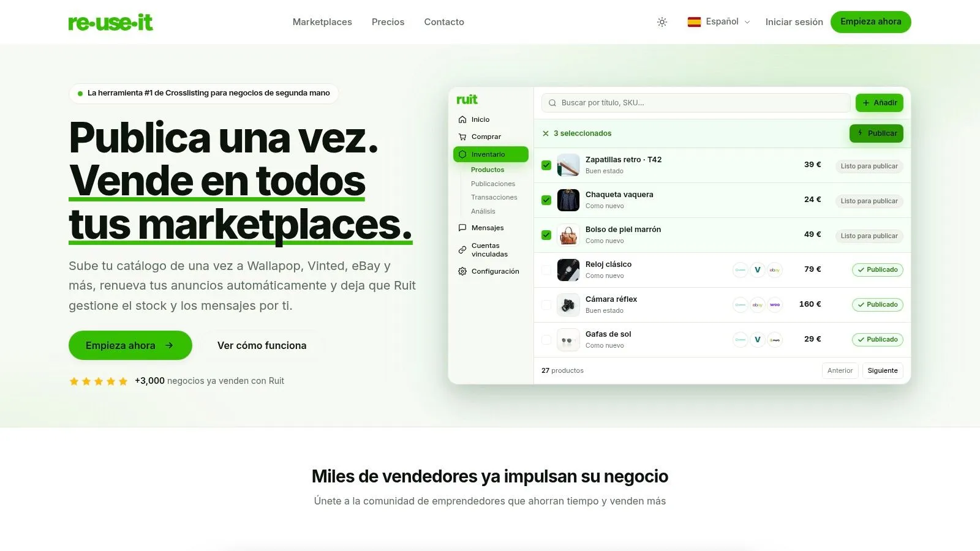
Task: Click Publicado badge on Cámara réflex row
Action: 878,305
